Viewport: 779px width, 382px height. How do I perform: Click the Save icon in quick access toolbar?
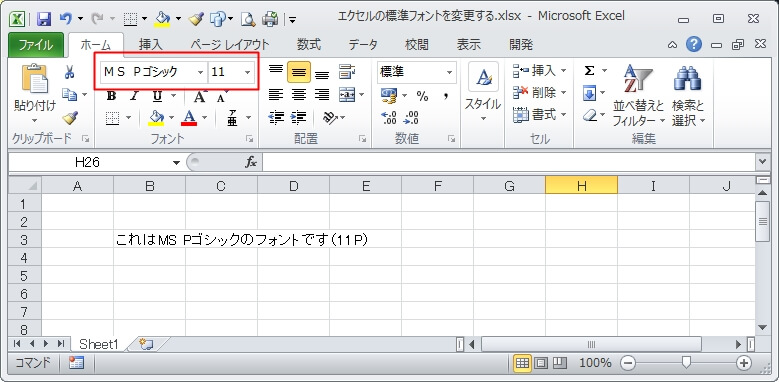44,19
